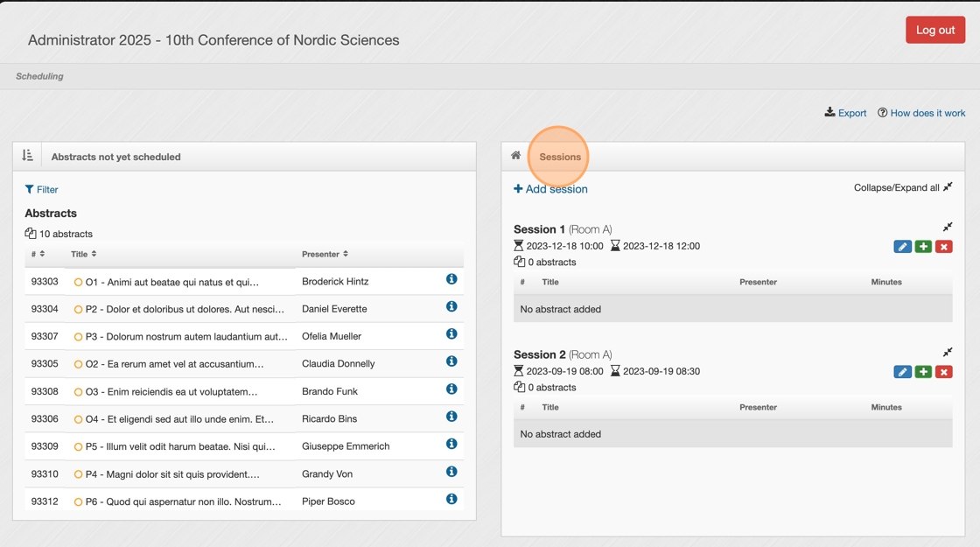Add abstract to Session 2 with green plus
This screenshot has width=980, height=547.
click(923, 372)
